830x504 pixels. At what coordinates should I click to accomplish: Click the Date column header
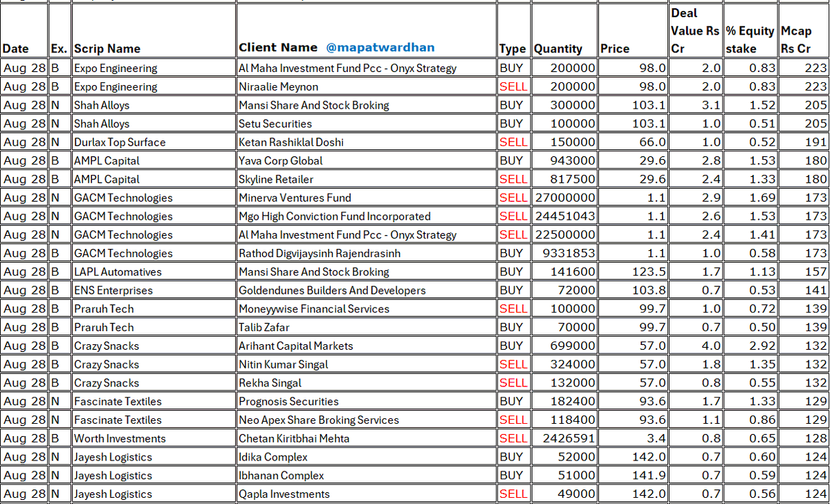click(x=25, y=31)
